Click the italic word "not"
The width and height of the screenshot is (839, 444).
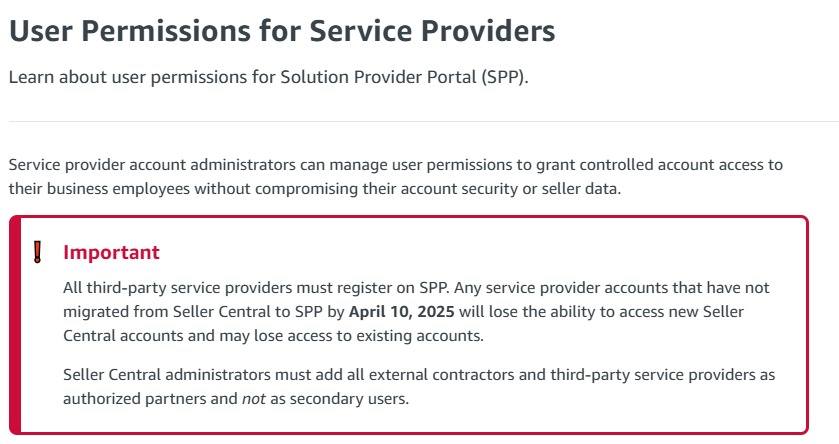coord(254,399)
